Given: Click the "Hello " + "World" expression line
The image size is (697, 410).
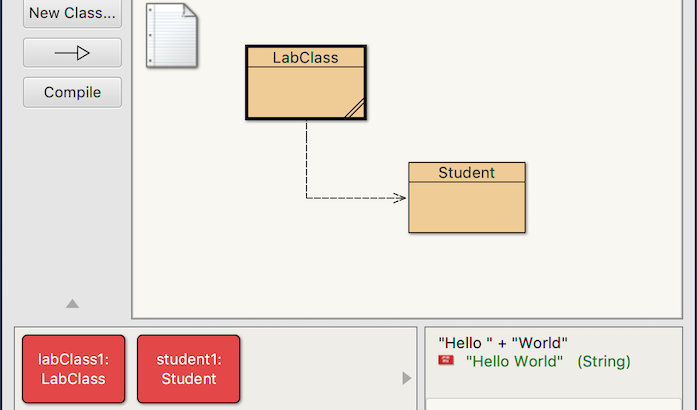Looking at the screenshot, I should (503, 343).
